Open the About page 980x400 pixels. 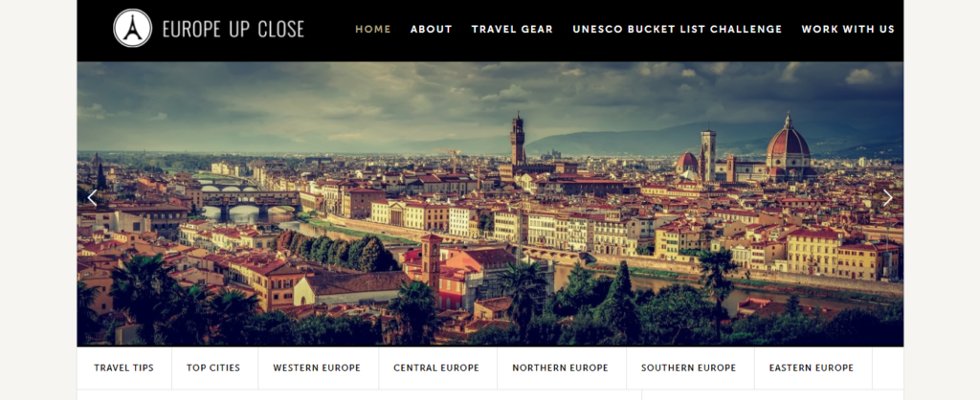tap(432, 29)
